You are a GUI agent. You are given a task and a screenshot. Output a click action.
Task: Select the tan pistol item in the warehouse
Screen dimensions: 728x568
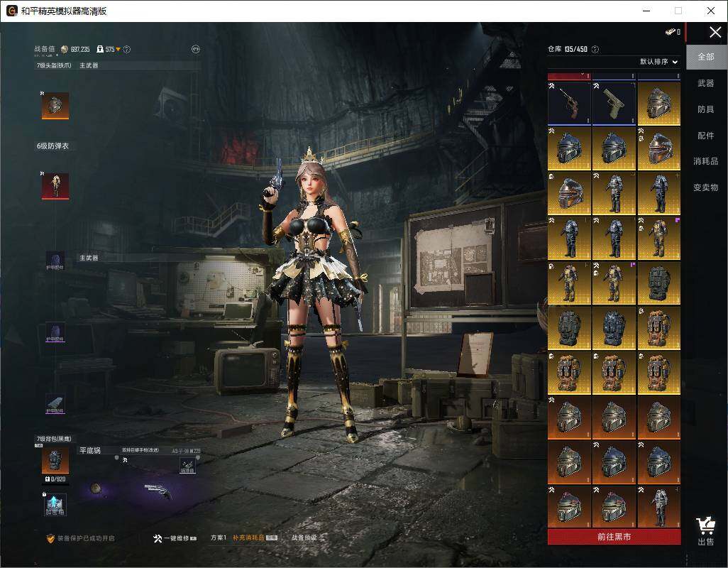pos(614,104)
